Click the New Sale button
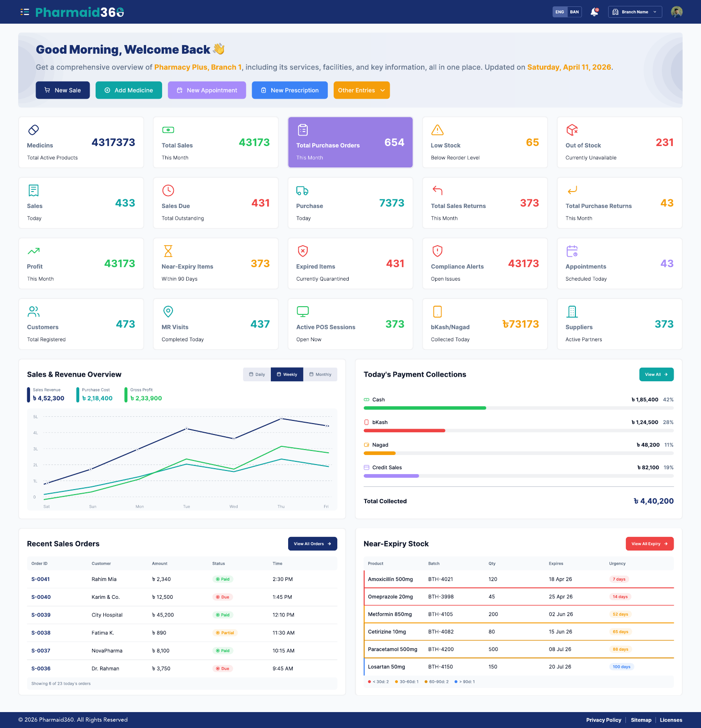Screen dimensions: 701x728 tap(63, 90)
